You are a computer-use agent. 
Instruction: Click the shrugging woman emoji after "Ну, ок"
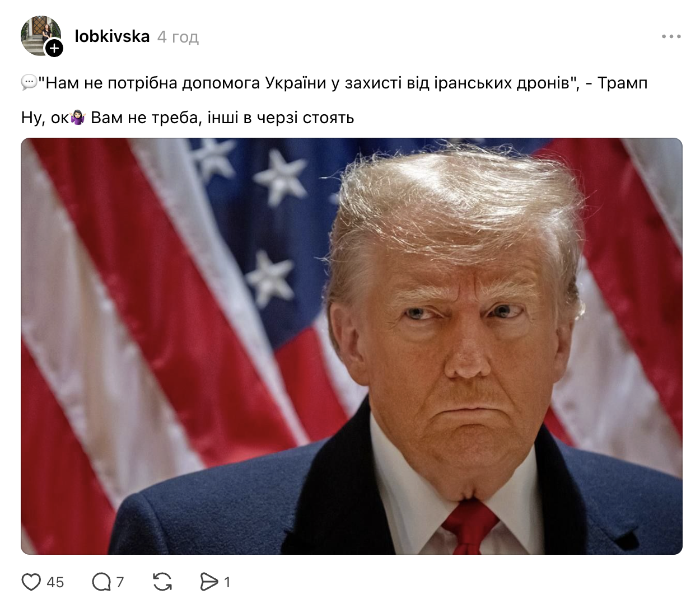coord(78,118)
